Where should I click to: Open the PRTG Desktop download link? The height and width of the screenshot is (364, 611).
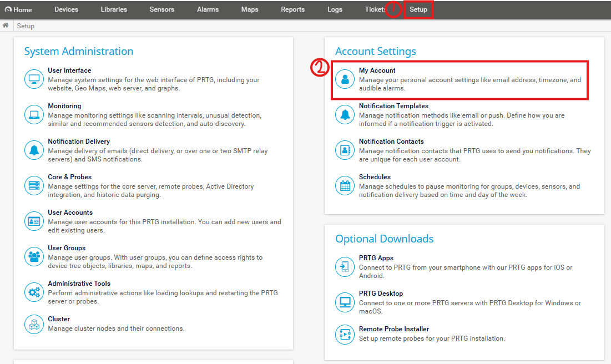(x=381, y=294)
